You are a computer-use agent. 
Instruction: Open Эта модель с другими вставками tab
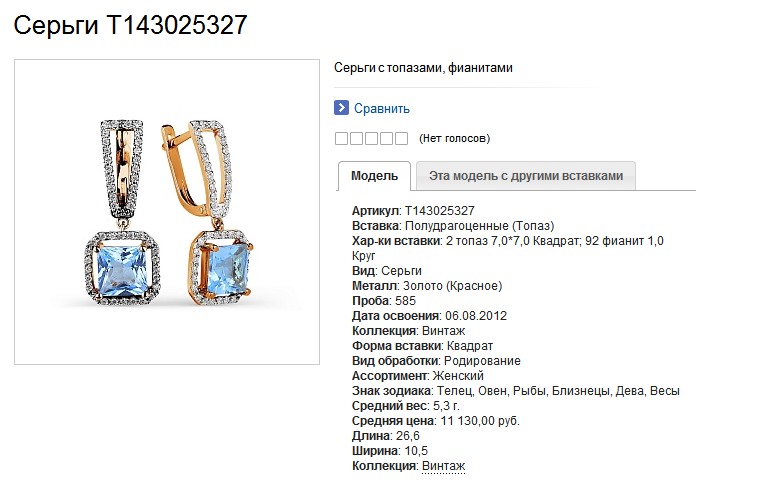coord(526,176)
